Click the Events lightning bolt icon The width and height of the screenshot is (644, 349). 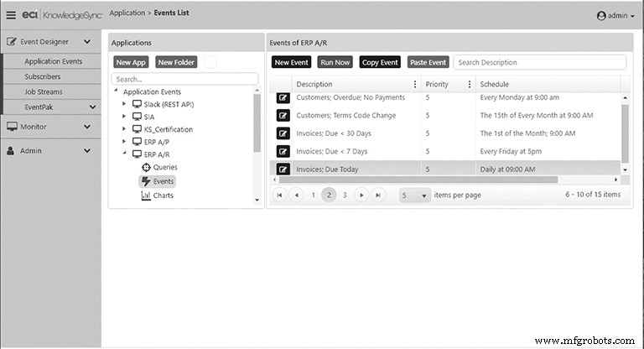point(146,181)
